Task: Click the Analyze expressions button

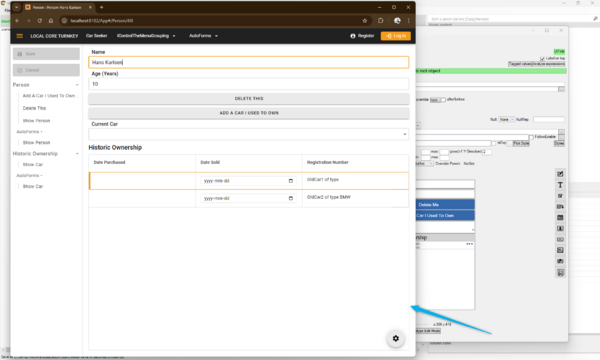Action: (548, 64)
